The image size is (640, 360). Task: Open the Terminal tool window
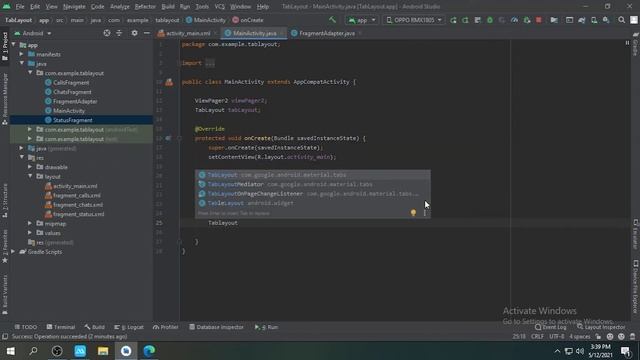(x=61, y=327)
